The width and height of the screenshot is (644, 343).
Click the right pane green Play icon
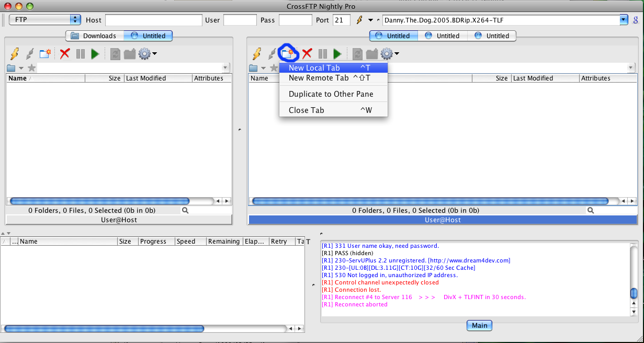[x=337, y=53]
